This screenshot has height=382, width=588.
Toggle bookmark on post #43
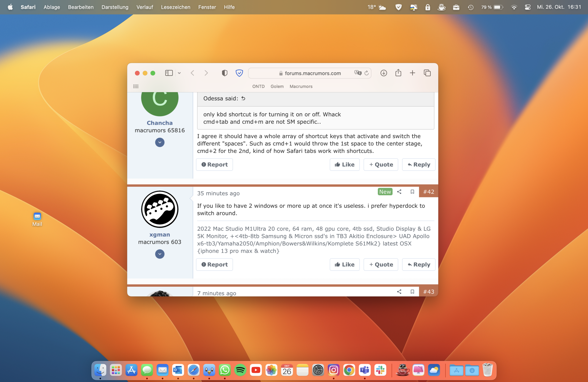(x=412, y=292)
